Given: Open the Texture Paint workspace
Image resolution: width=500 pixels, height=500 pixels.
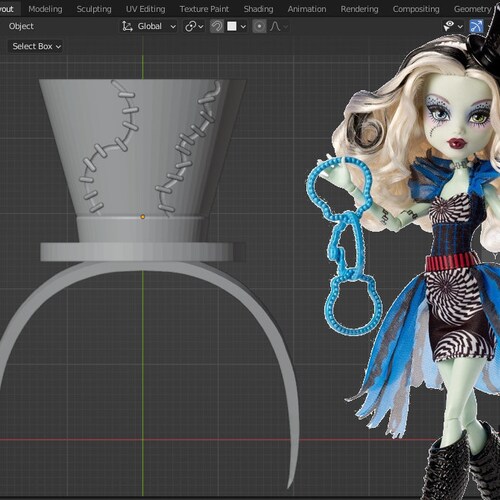Looking at the screenshot, I should pyautogui.click(x=204, y=9).
